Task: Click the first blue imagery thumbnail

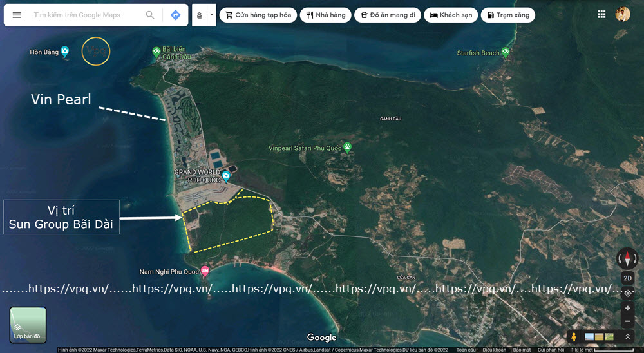Action: pyautogui.click(x=589, y=337)
